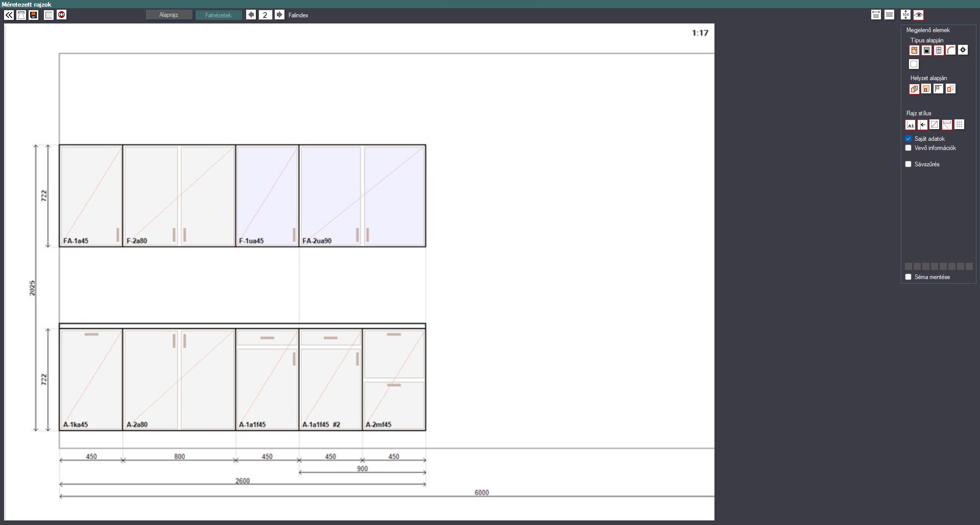Select the F-2a80 upper cabinet
Image resolution: width=980 pixels, height=525 pixels.
(179, 196)
